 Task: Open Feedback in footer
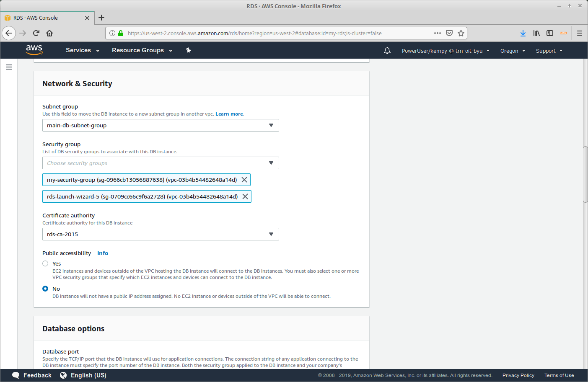(x=37, y=375)
